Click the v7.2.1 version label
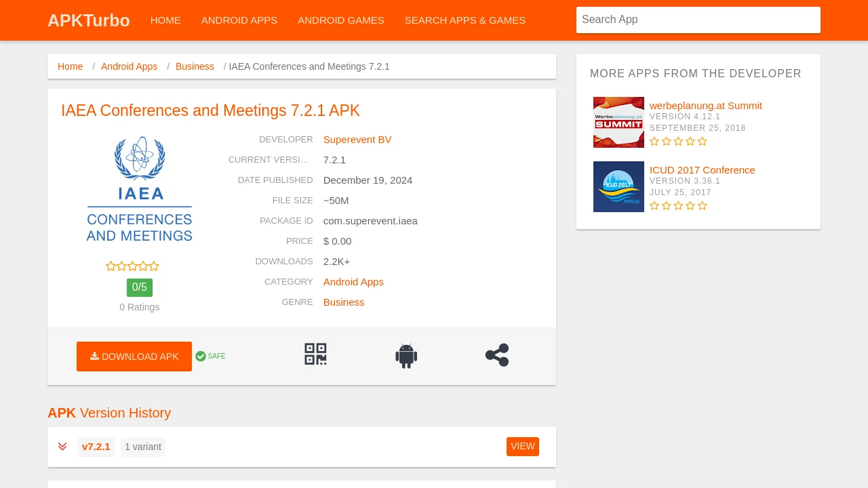The width and height of the screenshot is (868, 488). click(x=96, y=447)
